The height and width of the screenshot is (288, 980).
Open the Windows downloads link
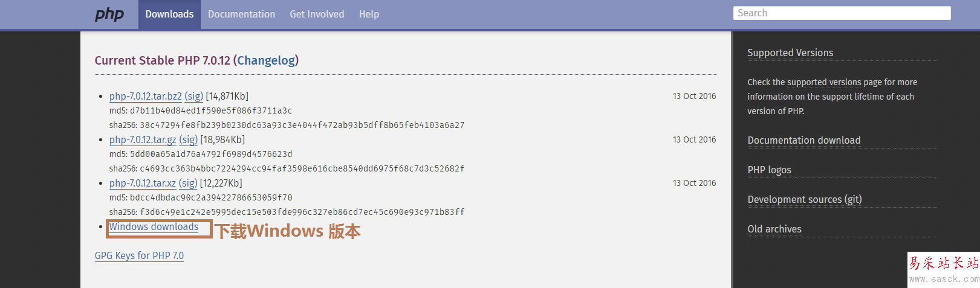point(154,226)
